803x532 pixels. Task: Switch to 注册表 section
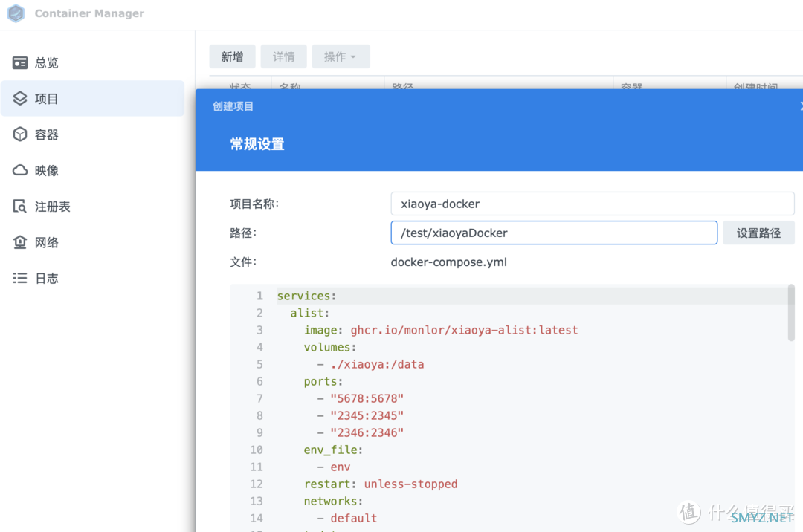pos(92,206)
